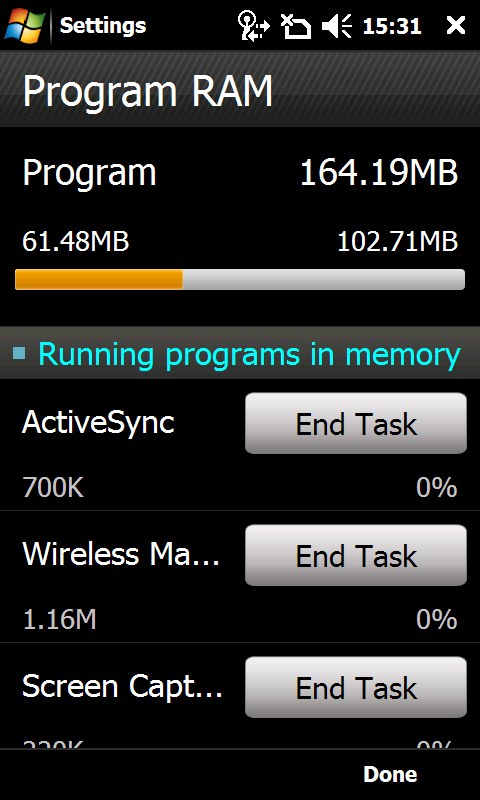Close Settings with the X icon

click(456, 25)
